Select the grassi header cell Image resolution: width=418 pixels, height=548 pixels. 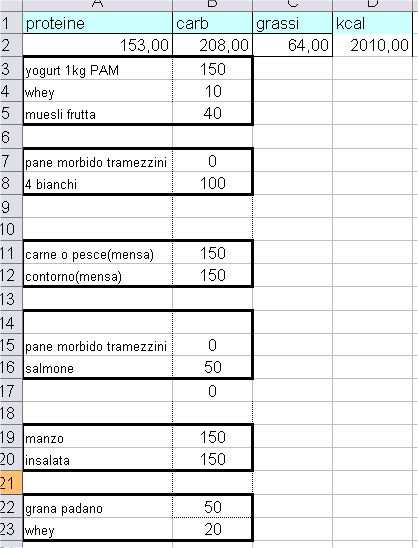coord(293,23)
